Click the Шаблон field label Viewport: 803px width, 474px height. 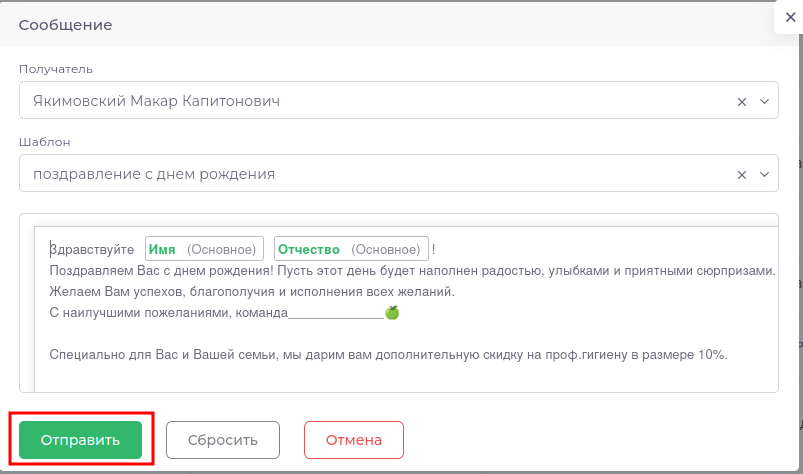(x=44, y=142)
